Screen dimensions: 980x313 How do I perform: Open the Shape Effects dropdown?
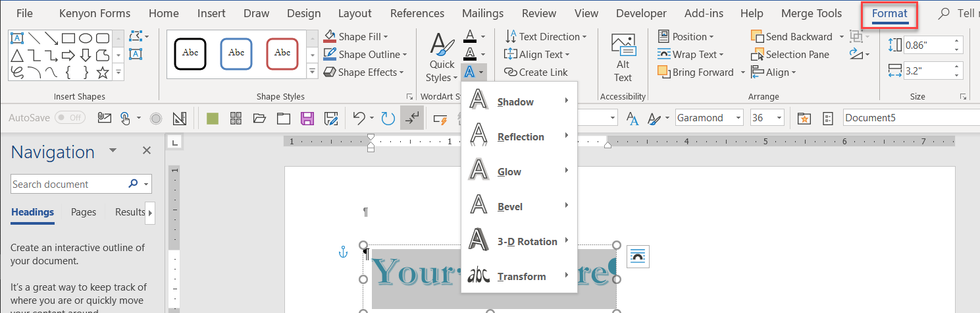pyautogui.click(x=364, y=72)
